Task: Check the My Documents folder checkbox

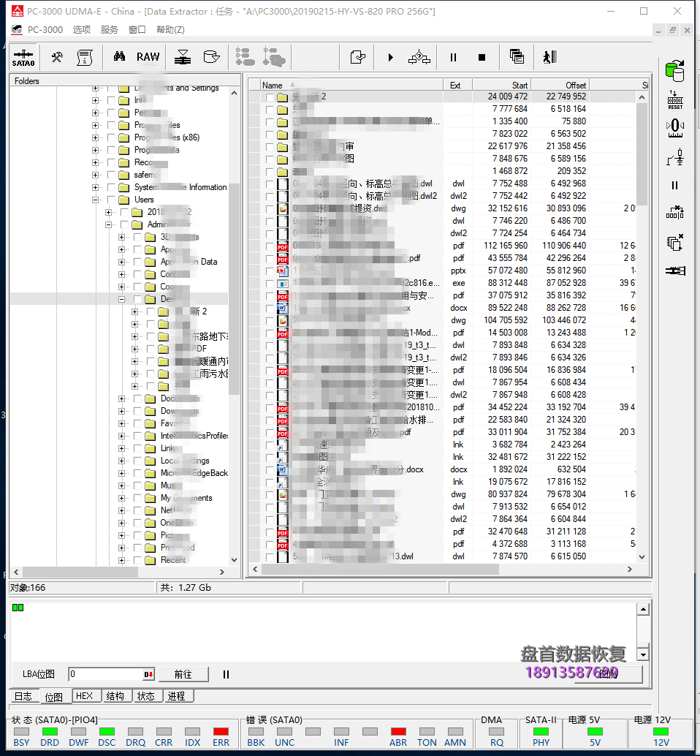Action: [137, 498]
